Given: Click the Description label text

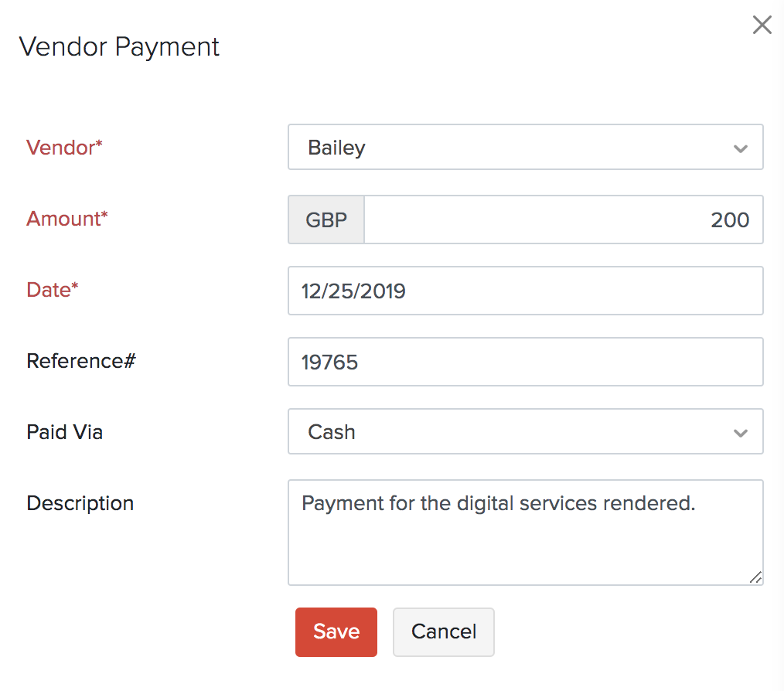Looking at the screenshot, I should click(x=80, y=503).
